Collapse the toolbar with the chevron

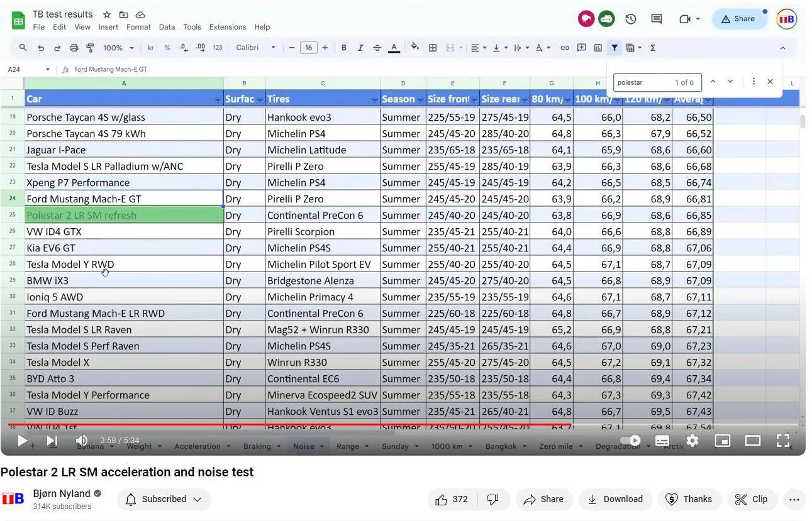(x=782, y=48)
